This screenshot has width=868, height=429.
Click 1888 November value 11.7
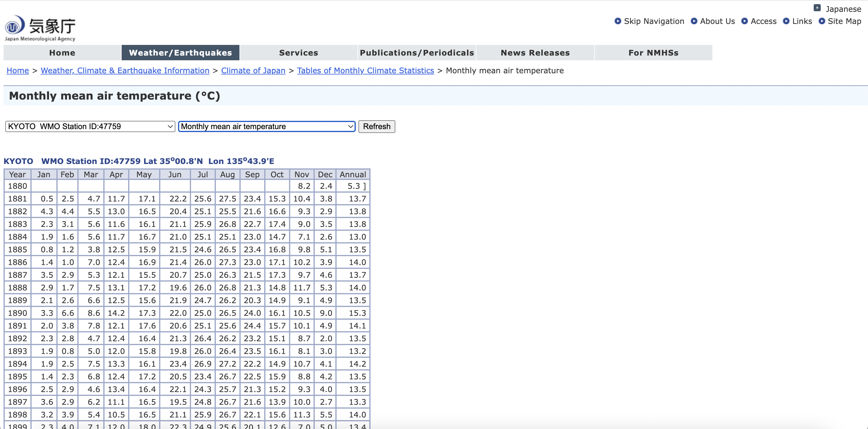point(301,288)
